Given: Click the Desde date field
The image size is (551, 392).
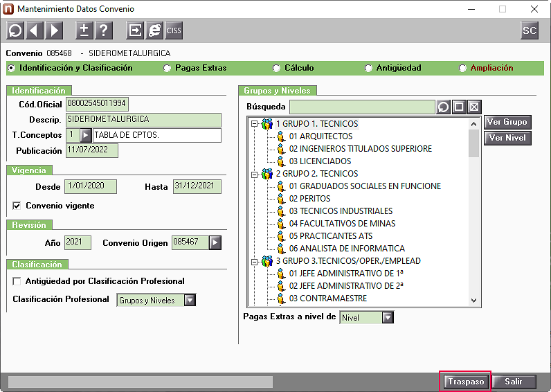Looking at the screenshot, I should click(91, 187).
